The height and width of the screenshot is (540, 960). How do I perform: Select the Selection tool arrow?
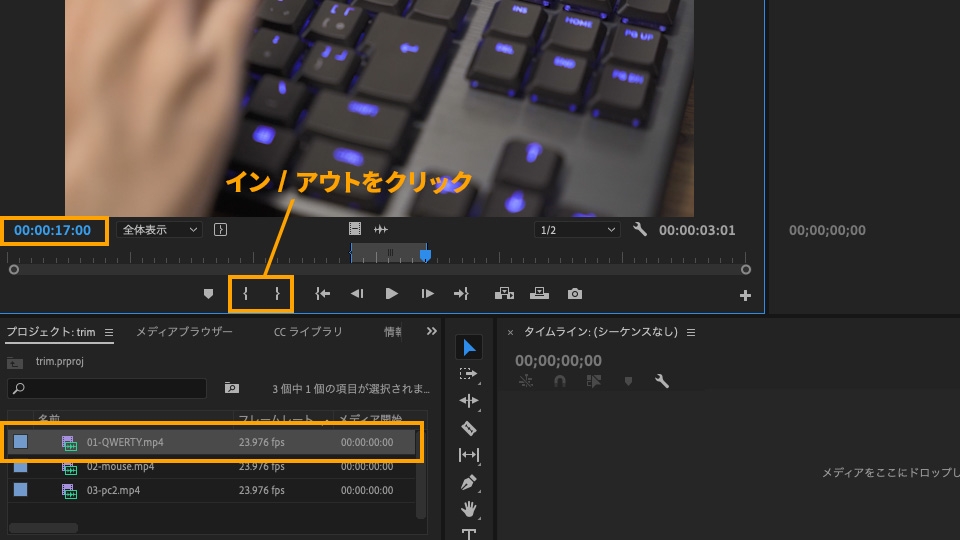click(469, 347)
